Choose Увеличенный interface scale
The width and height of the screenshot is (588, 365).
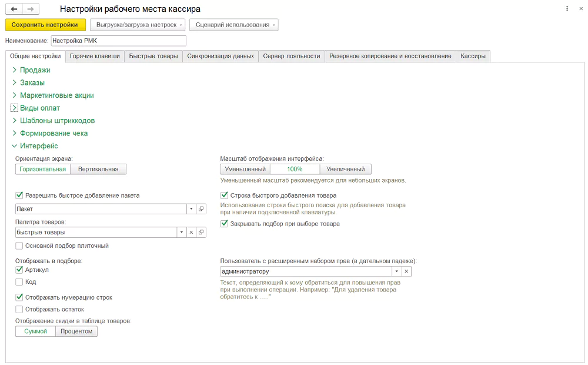click(345, 169)
